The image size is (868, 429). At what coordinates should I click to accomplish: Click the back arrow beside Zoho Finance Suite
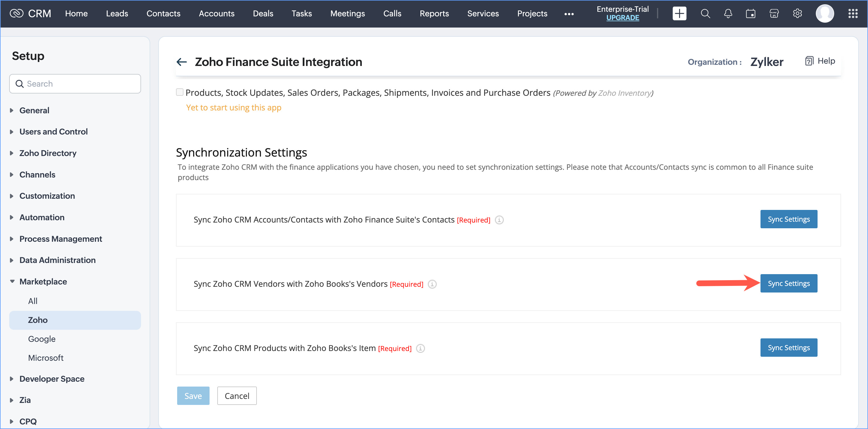click(182, 62)
